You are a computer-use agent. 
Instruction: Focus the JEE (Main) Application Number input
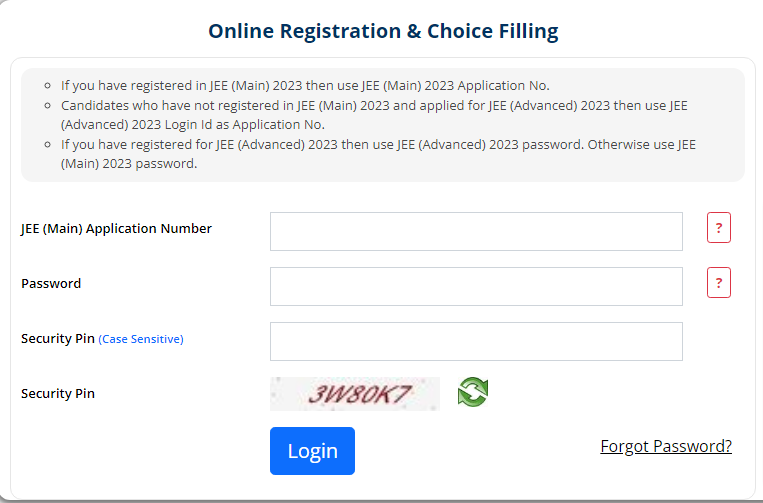click(476, 231)
